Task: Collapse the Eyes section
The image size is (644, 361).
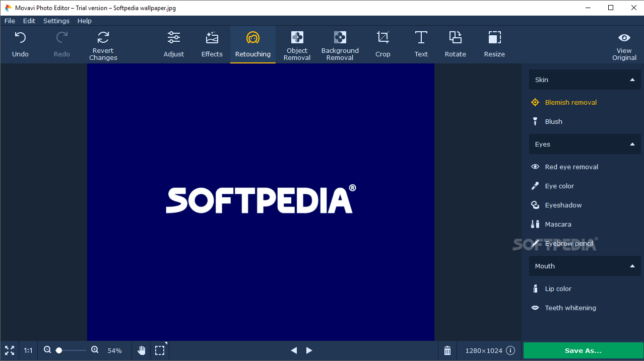Action: pyautogui.click(x=585, y=144)
